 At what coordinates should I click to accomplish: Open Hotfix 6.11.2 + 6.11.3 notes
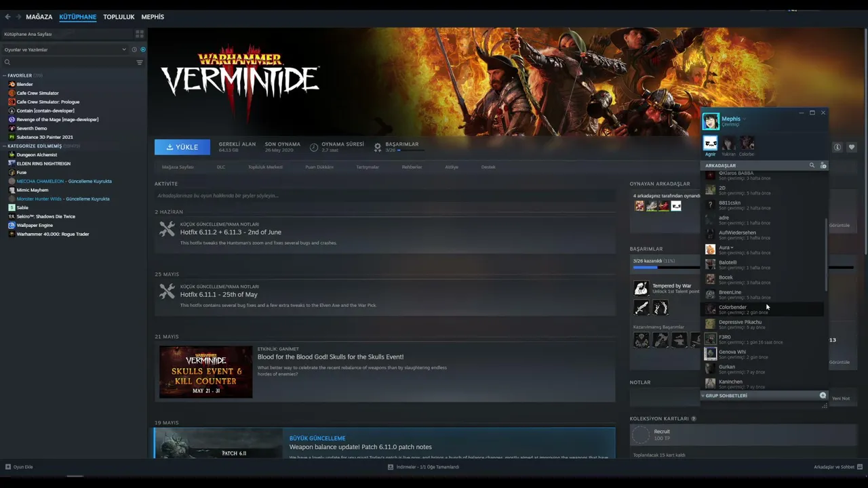coord(231,232)
